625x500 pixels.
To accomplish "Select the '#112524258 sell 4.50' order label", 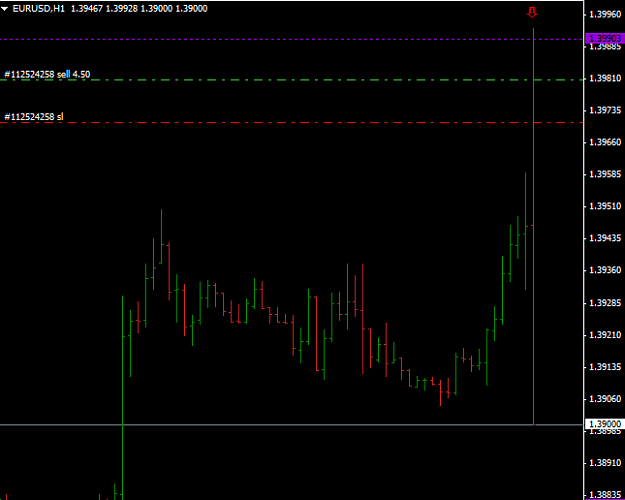I will coord(47,74).
